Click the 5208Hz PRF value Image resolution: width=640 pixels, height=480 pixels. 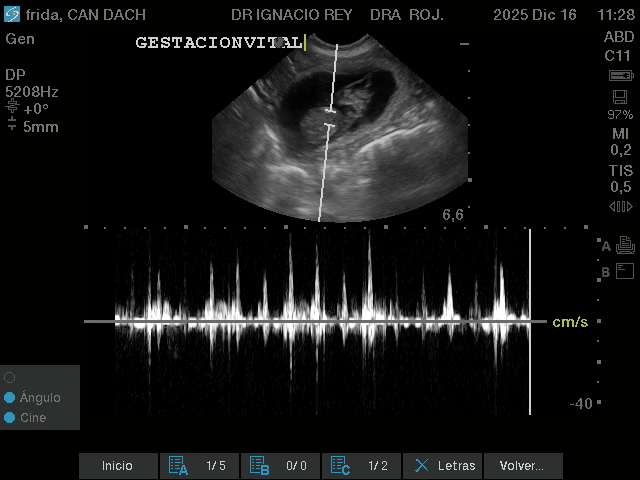[32, 92]
